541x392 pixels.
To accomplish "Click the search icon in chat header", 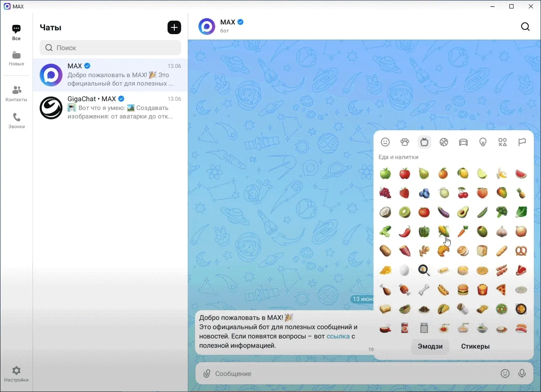I will click(x=525, y=27).
